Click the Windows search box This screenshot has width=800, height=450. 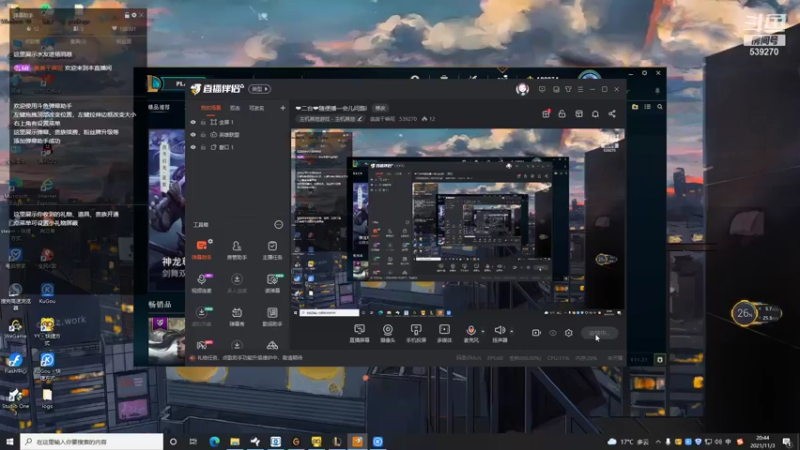92,441
